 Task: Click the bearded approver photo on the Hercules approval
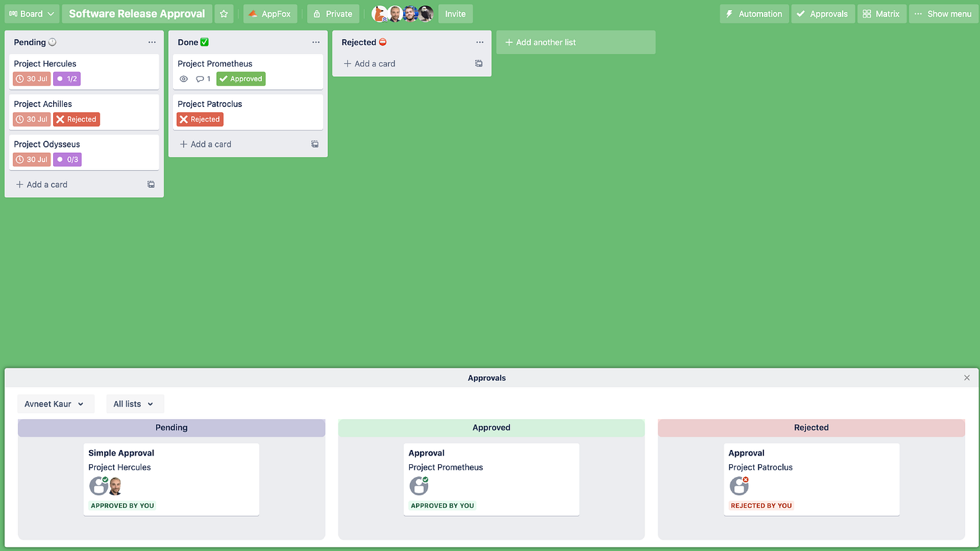(115, 486)
